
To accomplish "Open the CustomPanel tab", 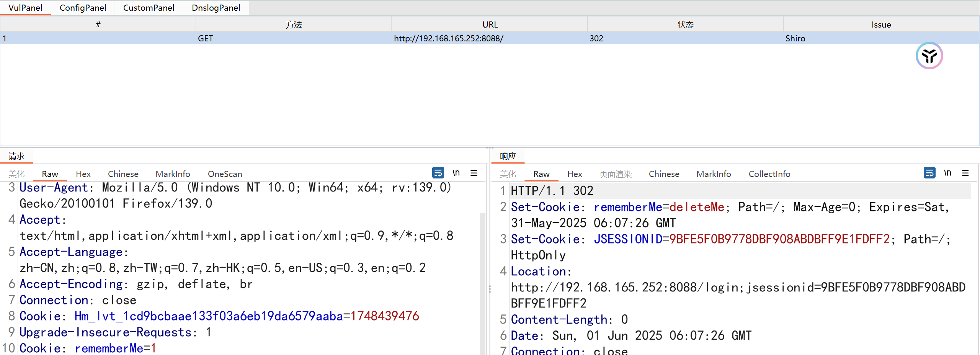I will click(149, 8).
